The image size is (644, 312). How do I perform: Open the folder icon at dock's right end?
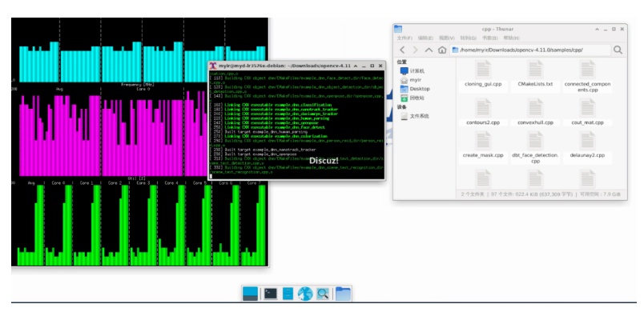[x=343, y=294]
